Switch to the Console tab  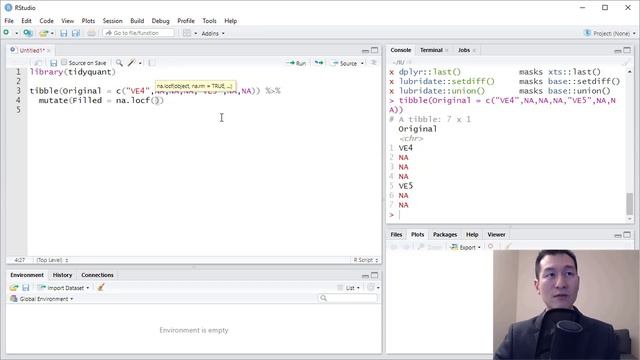tap(400, 50)
